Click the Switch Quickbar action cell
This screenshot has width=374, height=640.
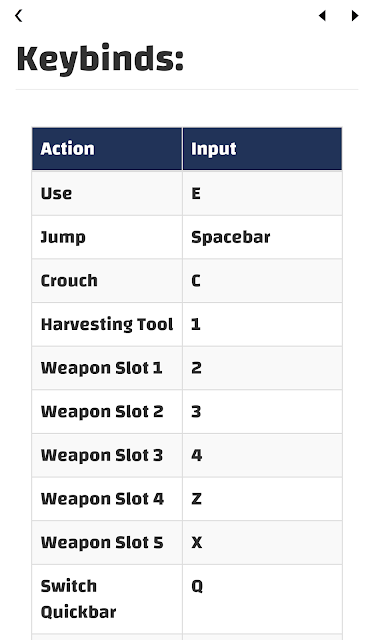coord(107,599)
